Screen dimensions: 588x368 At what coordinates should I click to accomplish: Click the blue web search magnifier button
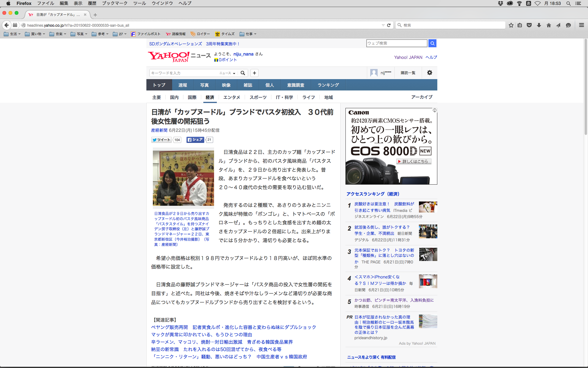click(432, 43)
